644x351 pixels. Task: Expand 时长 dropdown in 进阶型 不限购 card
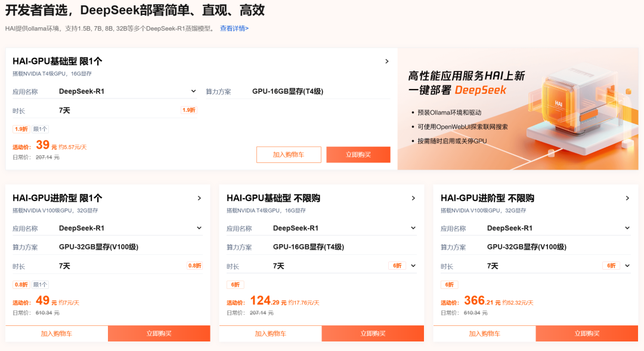point(627,266)
